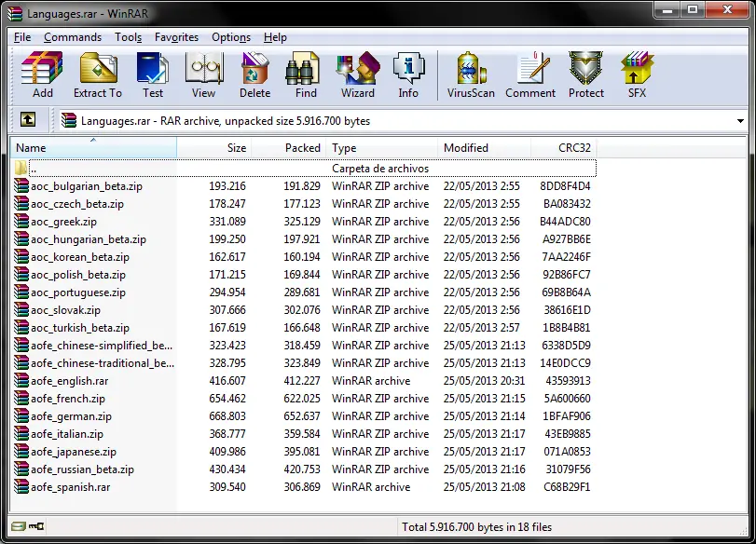756x544 pixels.
Task: Click modified date 25/05/2013 20:31
Action: point(484,381)
